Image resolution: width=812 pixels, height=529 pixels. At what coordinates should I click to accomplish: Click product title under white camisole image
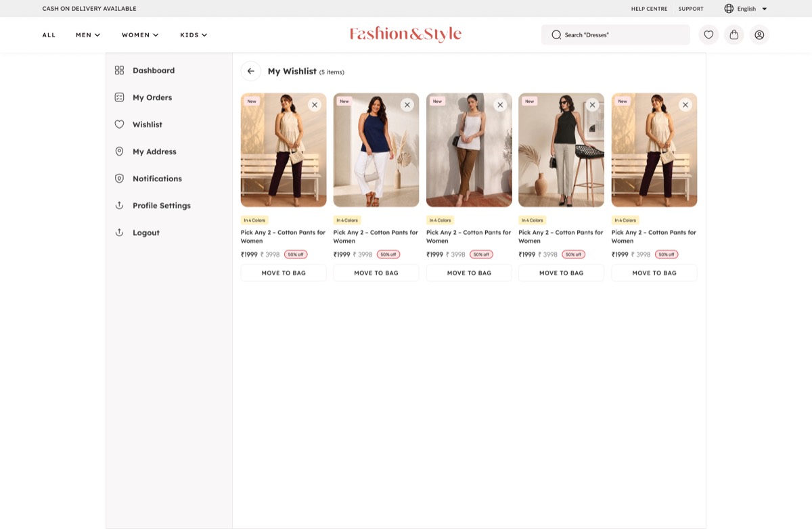[468, 236]
